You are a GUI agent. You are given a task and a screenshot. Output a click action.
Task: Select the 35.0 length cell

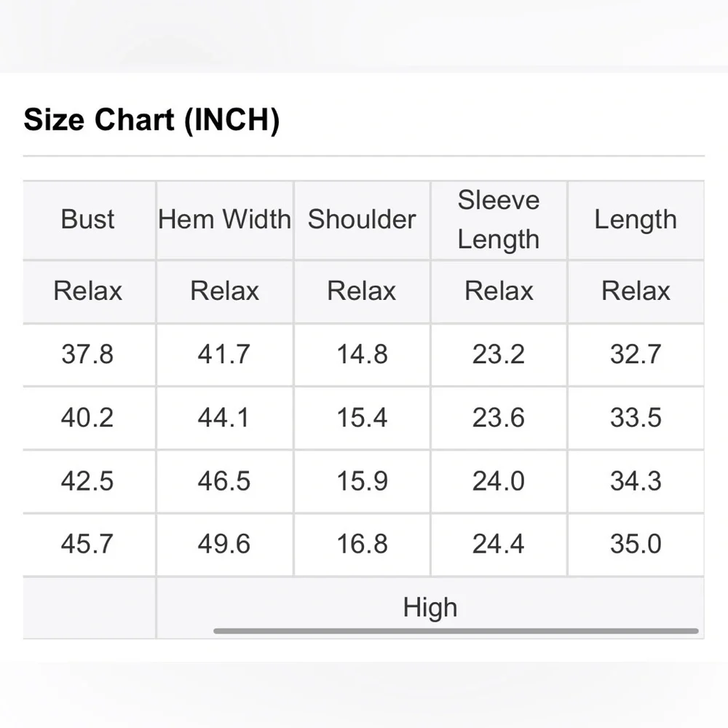point(636,544)
